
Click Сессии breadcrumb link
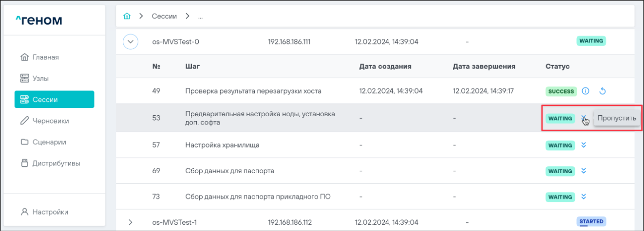tap(165, 16)
